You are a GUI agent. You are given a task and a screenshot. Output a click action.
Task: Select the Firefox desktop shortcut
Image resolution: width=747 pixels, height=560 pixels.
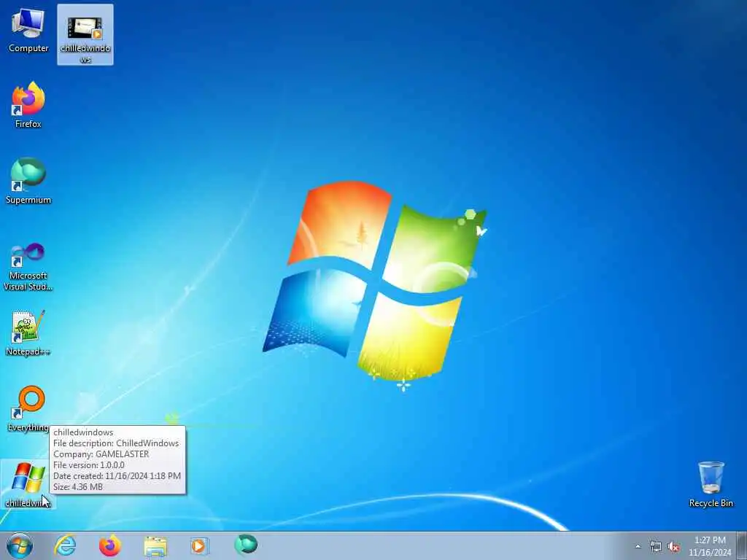tap(28, 105)
